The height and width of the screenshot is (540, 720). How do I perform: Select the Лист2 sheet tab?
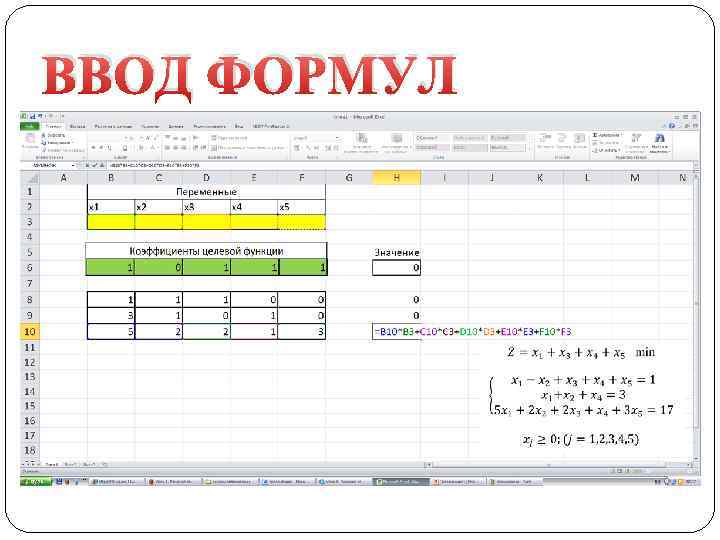(70, 465)
